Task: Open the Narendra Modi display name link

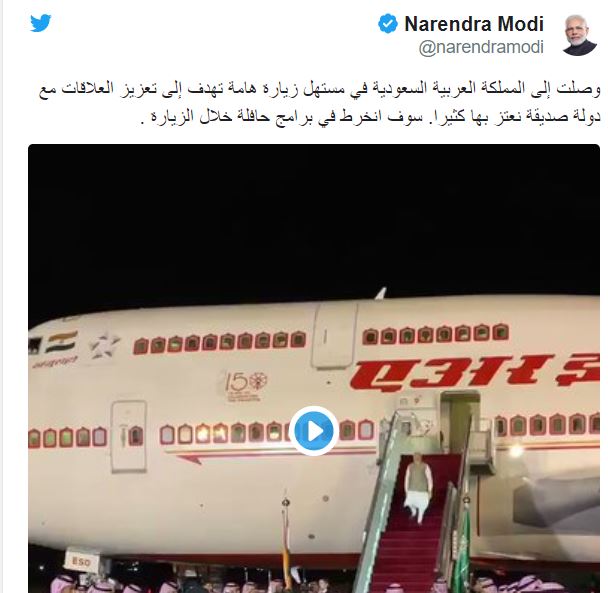Action: point(474,24)
